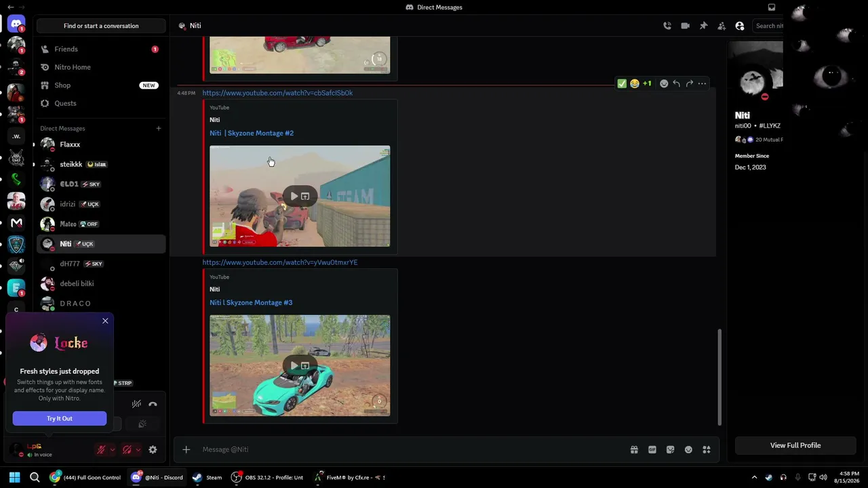Open Discord home Direct Messages icon
The image size is (868, 488).
pos(16,24)
